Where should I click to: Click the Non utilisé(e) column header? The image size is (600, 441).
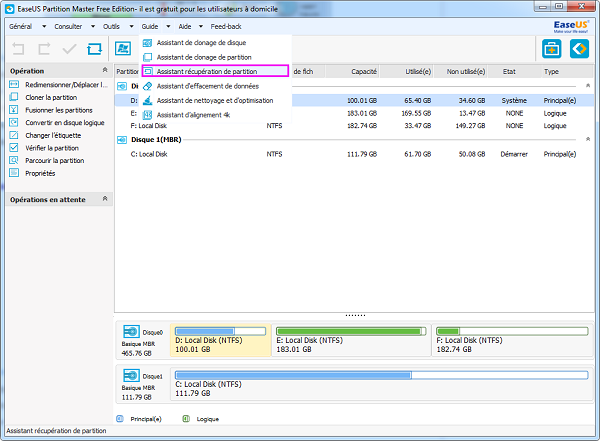tap(460, 72)
